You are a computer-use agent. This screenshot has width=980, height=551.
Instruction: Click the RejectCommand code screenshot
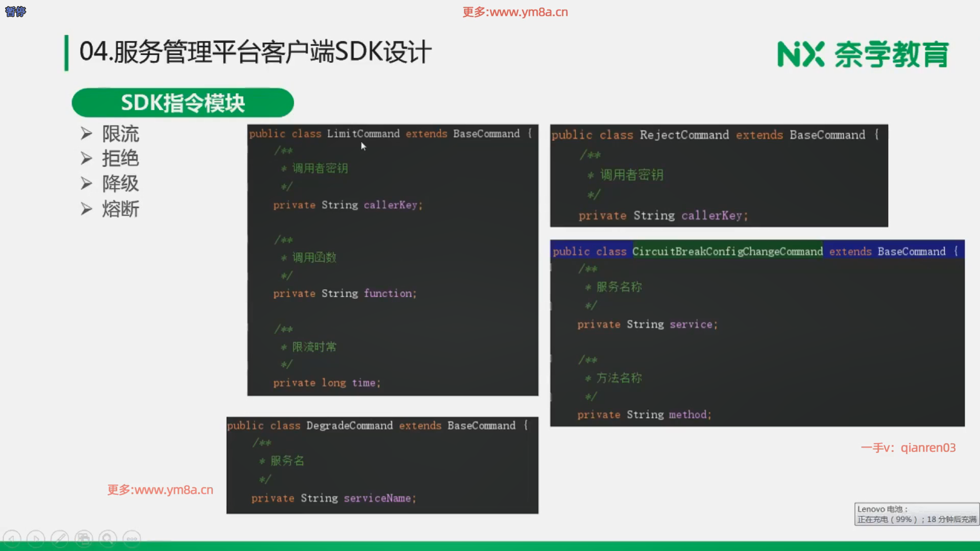(719, 176)
